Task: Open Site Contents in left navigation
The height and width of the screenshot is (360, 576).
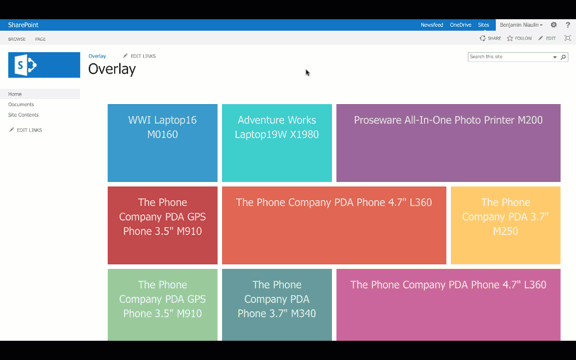Action: pos(23,115)
